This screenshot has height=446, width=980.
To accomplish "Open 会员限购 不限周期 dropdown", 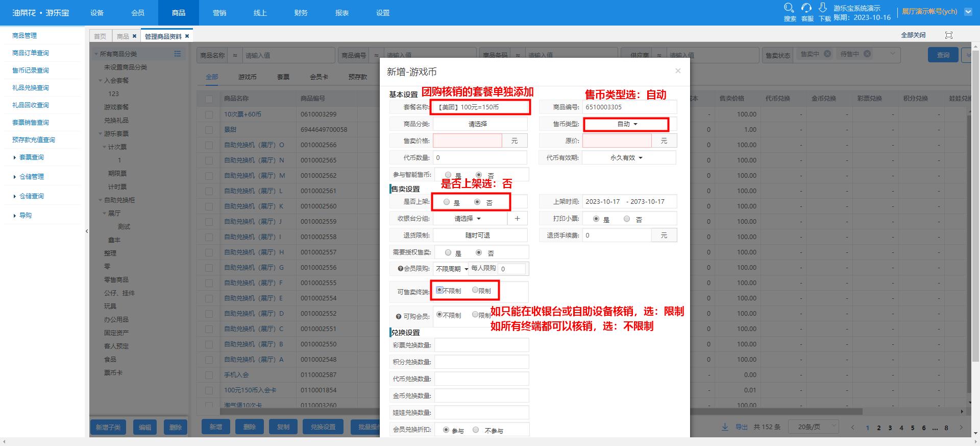I will point(451,268).
